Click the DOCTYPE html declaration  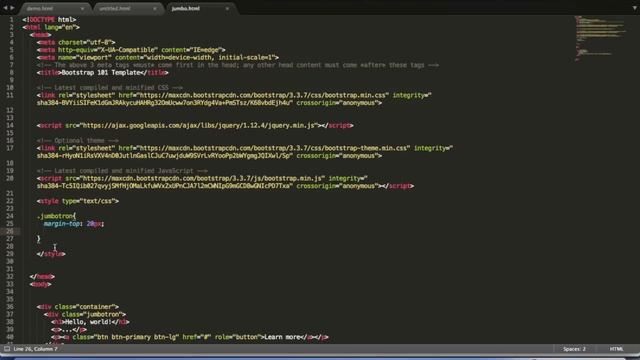click(x=49, y=20)
